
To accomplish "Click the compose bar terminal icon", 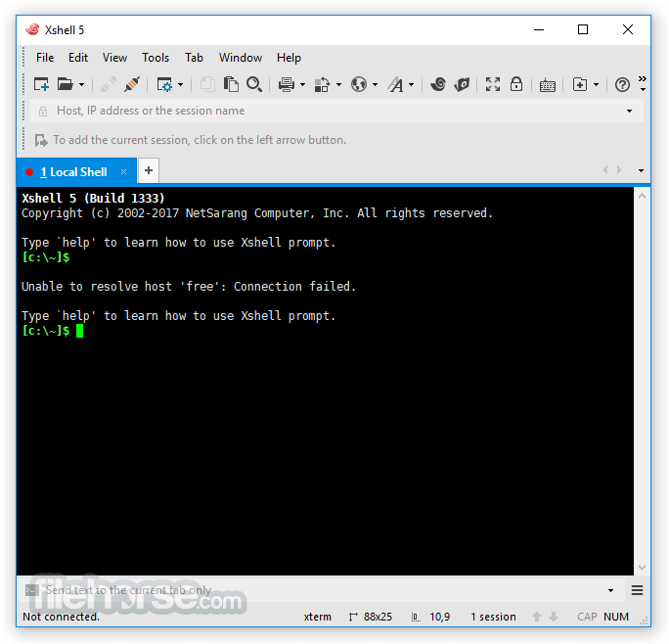I will [x=31, y=590].
